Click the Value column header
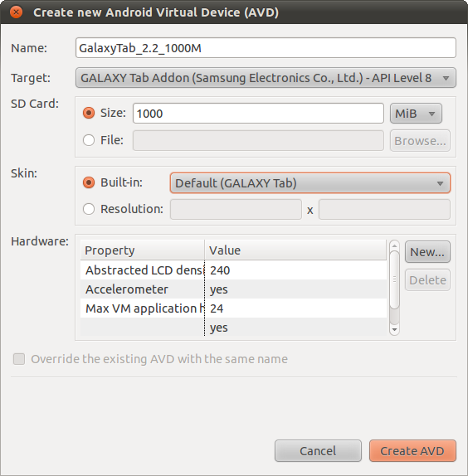Screen dimensions: 468x476 (295, 250)
